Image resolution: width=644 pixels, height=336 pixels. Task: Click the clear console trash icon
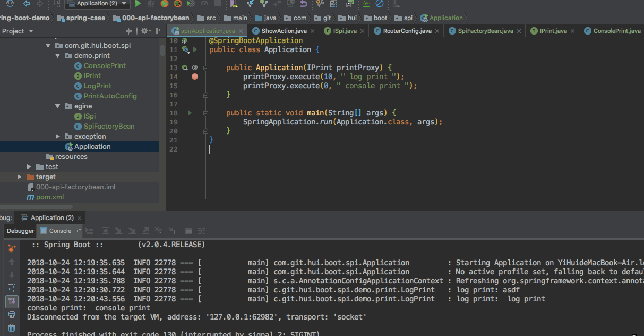point(12,327)
